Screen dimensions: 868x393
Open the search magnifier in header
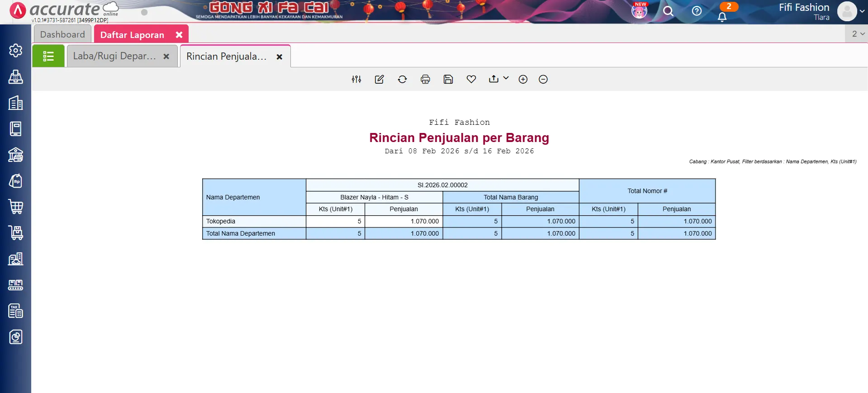coord(668,11)
